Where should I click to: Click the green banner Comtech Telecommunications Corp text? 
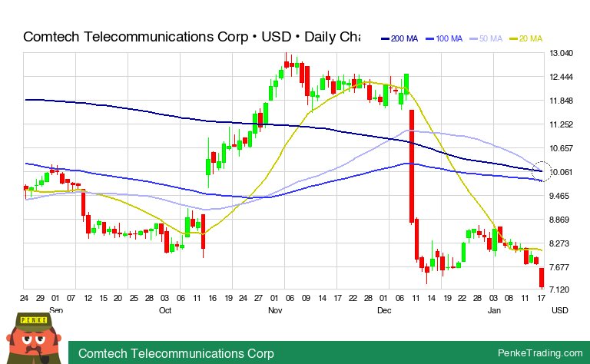pyautogui.click(x=176, y=353)
